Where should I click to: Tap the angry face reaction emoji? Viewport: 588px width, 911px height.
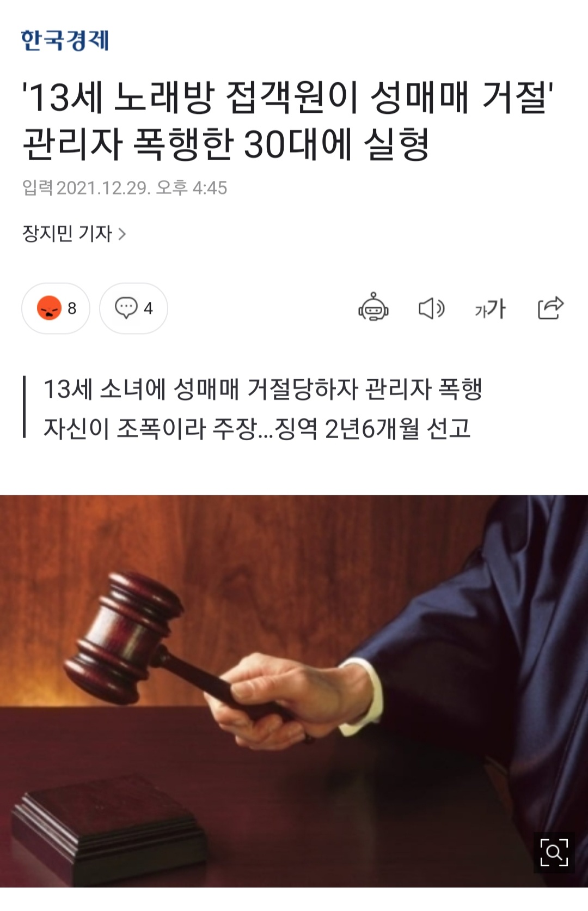[x=49, y=308]
